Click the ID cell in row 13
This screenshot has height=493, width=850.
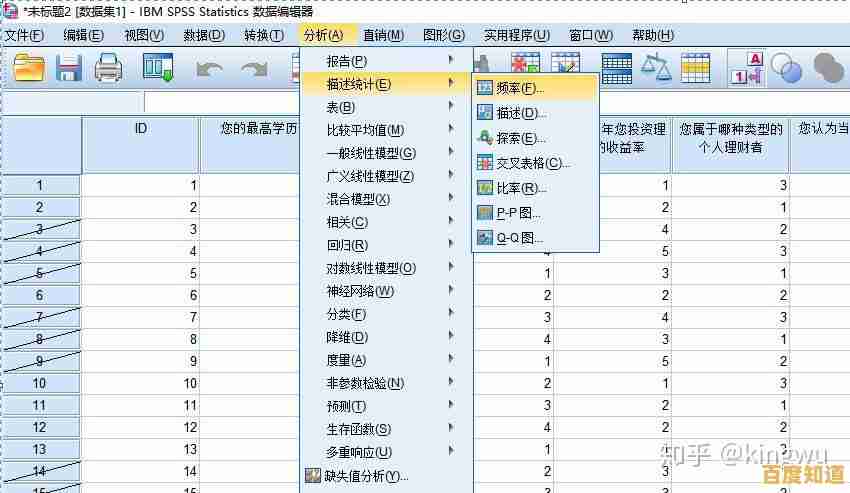click(141, 449)
